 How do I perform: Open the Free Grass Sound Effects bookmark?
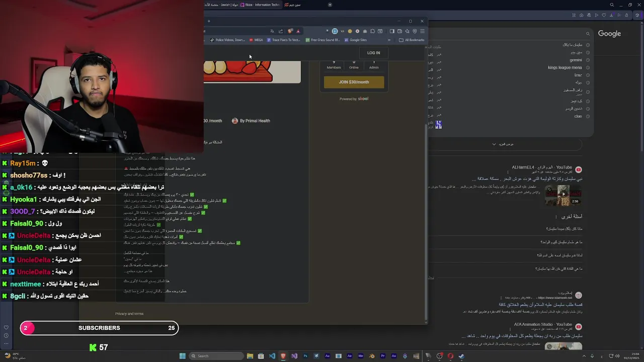pos(323,40)
